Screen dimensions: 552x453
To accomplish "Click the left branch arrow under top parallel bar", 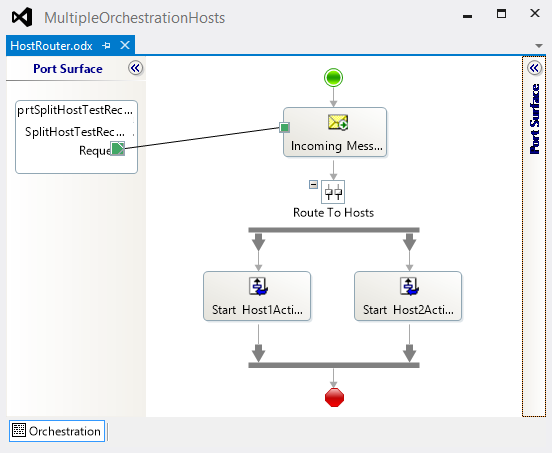I will [x=259, y=242].
